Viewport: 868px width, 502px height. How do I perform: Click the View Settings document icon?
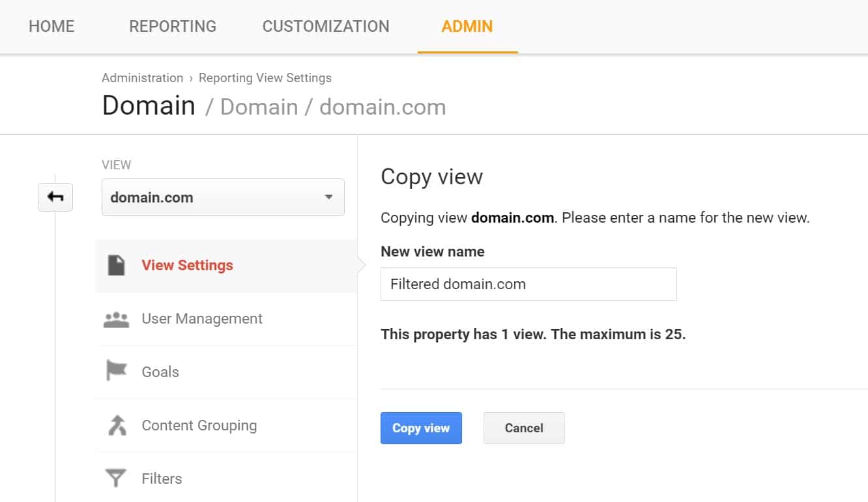[x=116, y=266]
